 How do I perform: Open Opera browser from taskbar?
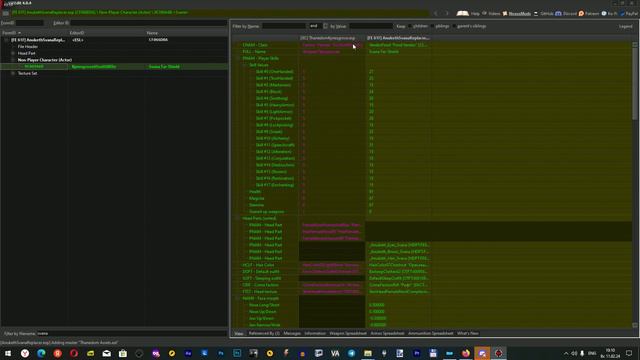point(74,353)
